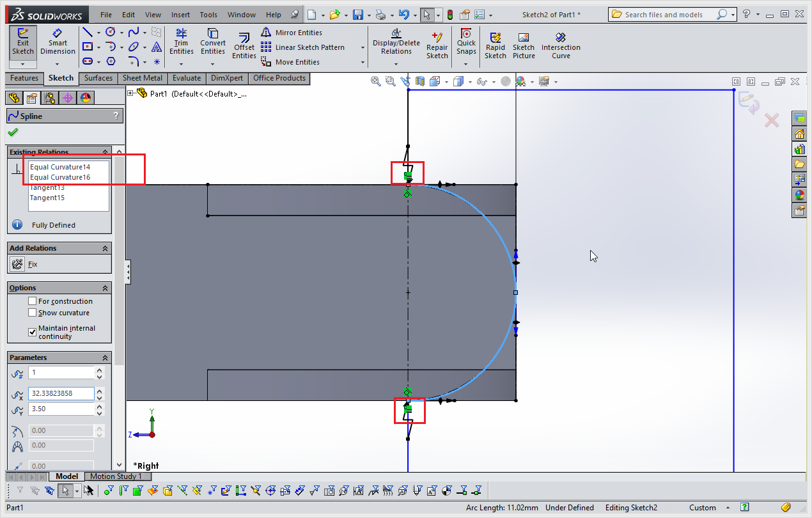Select the Corner Rectangle tool
This screenshot has height=518, width=812.
(88, 47)
